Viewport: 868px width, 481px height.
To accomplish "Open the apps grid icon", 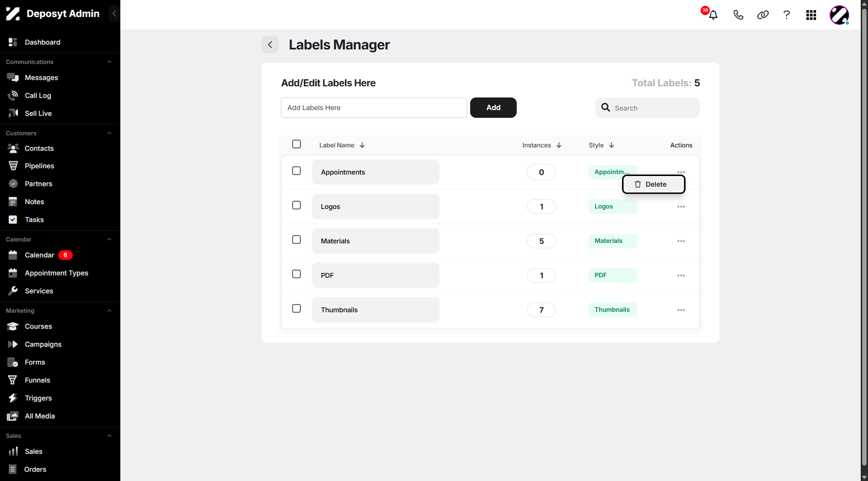I will coord(811,15).
